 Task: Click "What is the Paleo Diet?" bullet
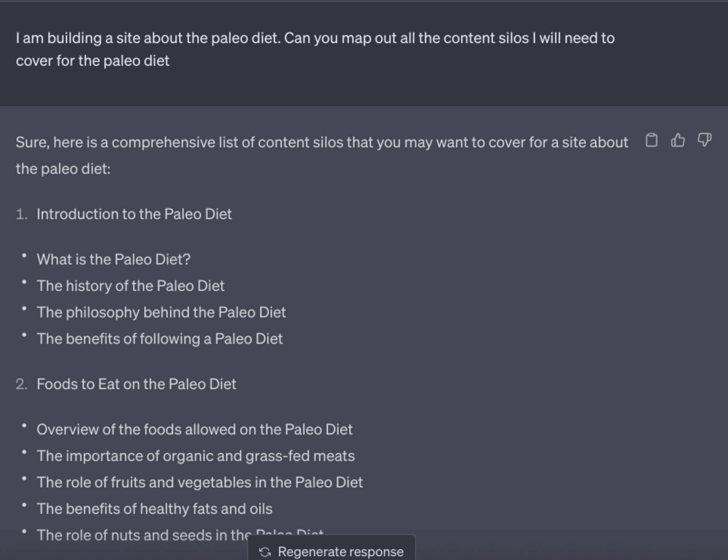tap(114, 259)
